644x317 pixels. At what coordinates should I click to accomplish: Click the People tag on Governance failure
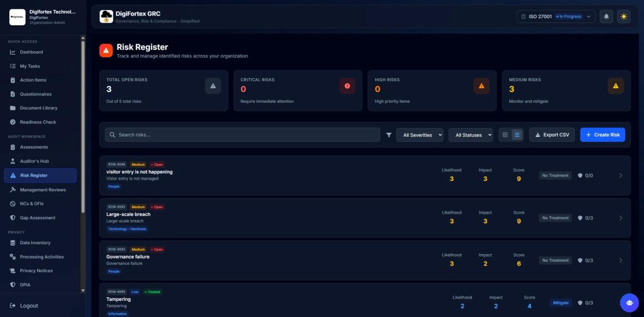tap(113, 271)
